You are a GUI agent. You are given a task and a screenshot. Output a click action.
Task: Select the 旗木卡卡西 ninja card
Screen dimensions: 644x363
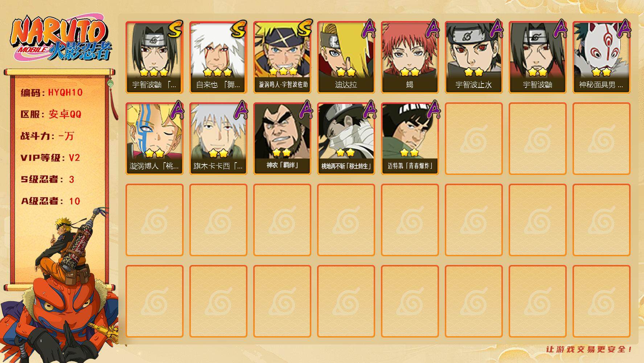pos(218,139)
